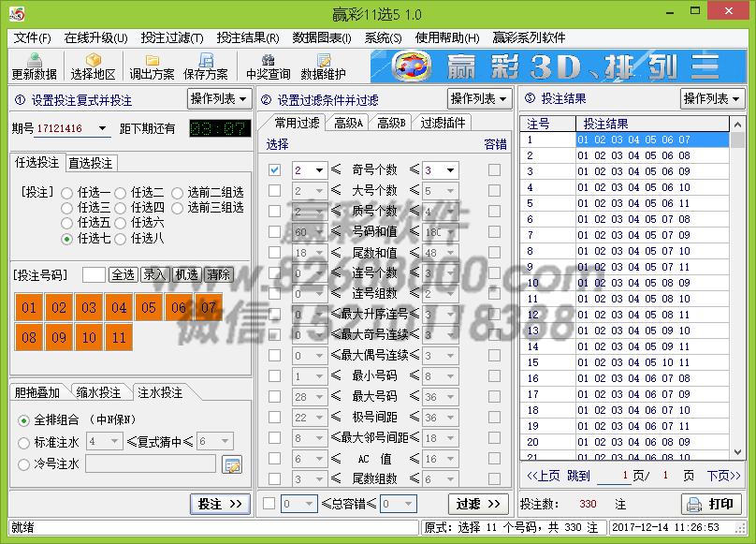Click the 打印 print button
756x544 pixels.
click(711, 504)
